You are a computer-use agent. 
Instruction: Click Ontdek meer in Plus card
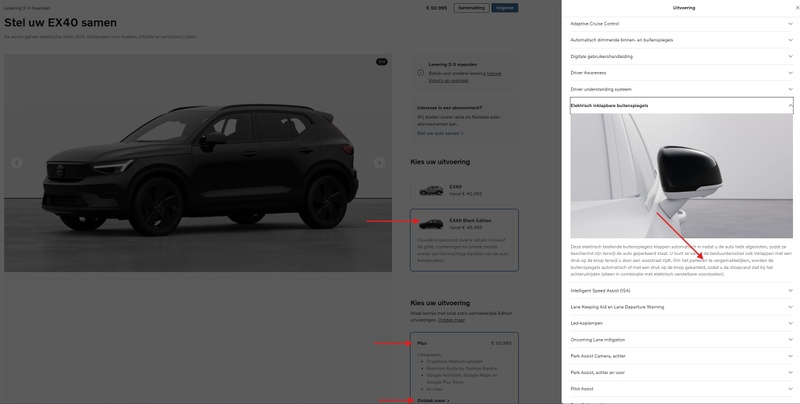click(x=433, y=400)
